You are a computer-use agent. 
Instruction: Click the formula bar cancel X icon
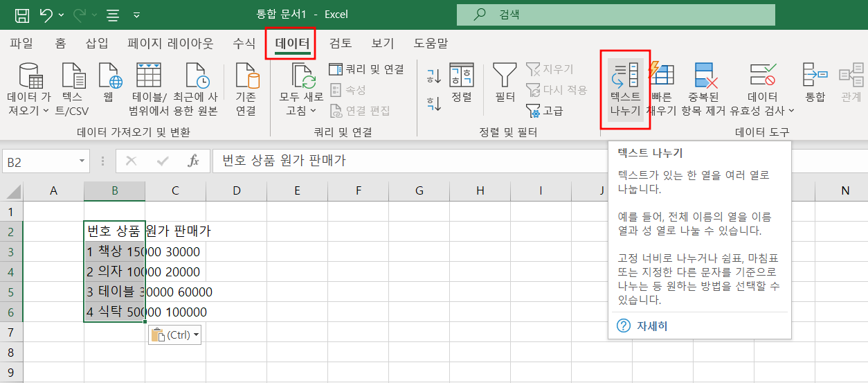click(x=131, y=161)
